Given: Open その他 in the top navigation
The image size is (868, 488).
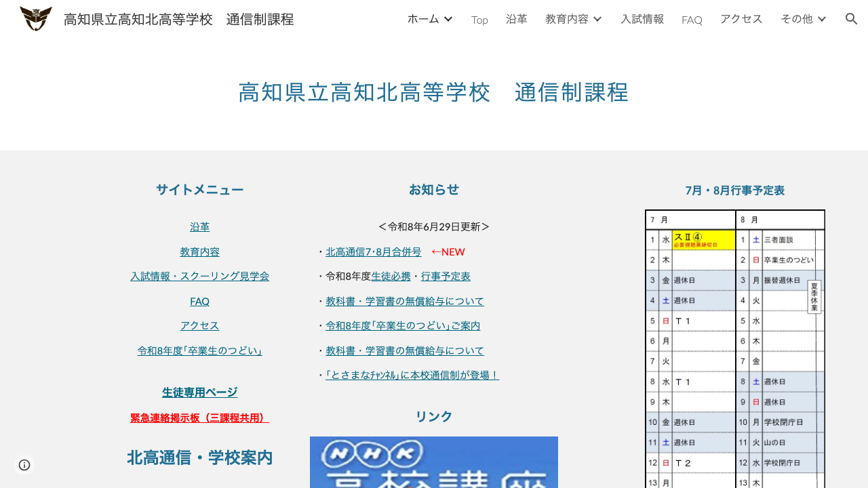Looking at the screenshot, I should coord(797,19).
